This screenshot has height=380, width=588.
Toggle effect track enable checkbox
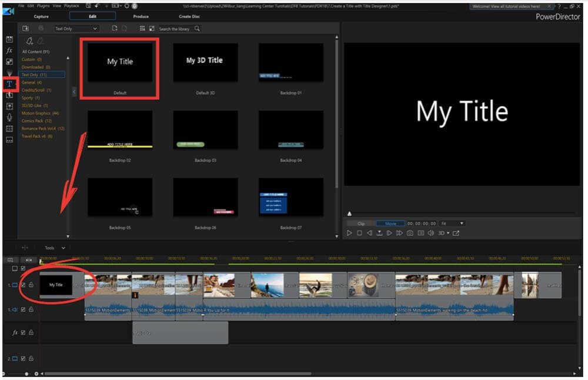click(23, 332)
